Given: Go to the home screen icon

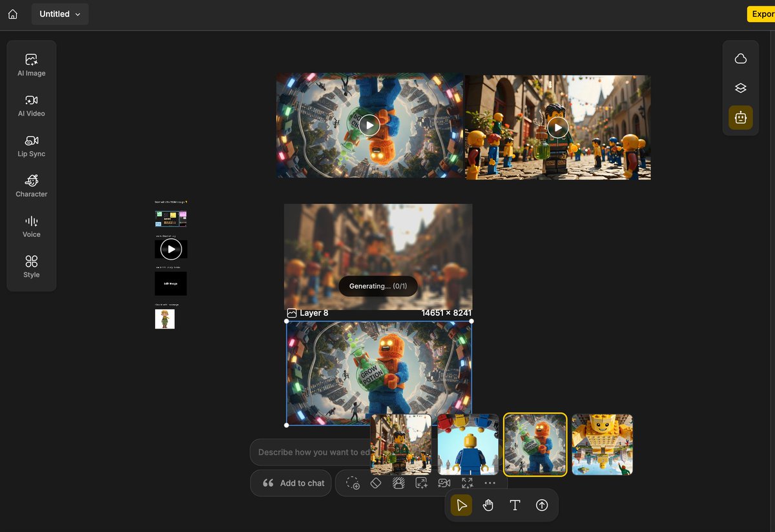Looking at the screenshot, I should pyautogui.click(x=13, y=14).
